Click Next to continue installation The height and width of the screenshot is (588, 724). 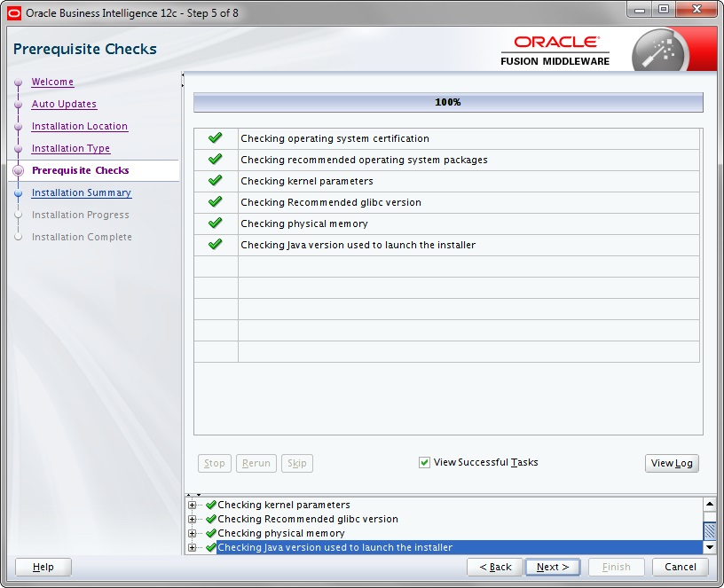click(553, 567)
